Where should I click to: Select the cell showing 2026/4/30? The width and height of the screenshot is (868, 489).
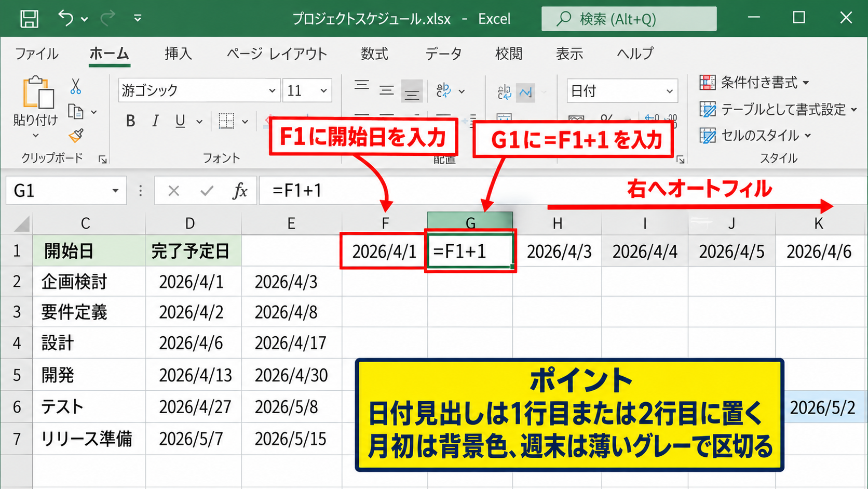click(291, 375)
